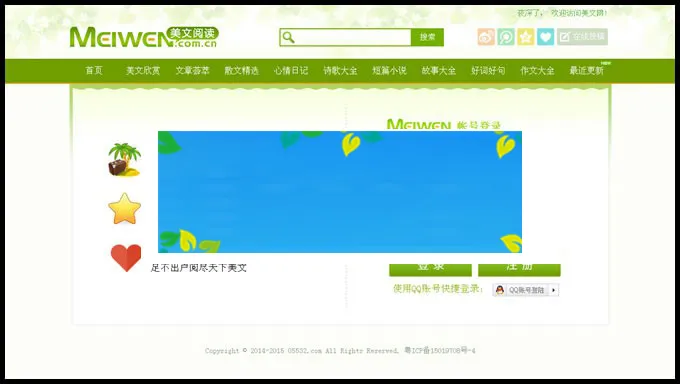This screenshot has height=384, width=680.
Task: Click the 欢迎访问美文网 welcome text
Action: [x=579, y=13]
